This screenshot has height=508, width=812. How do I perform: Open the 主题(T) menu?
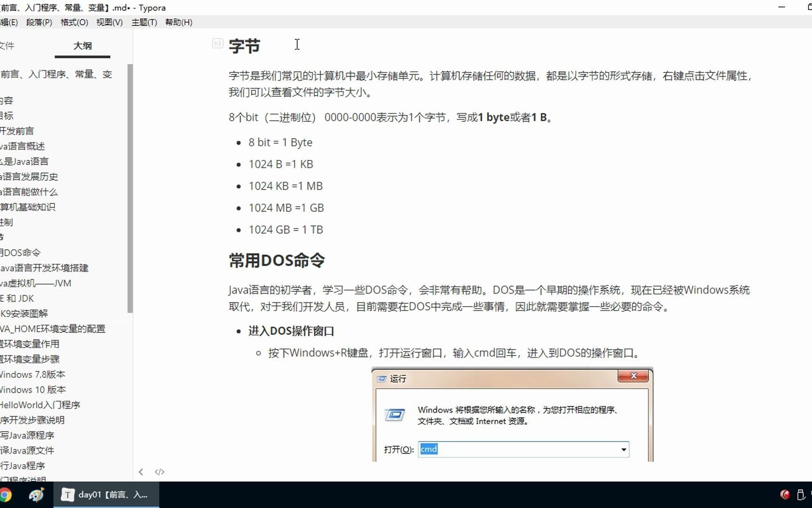pyautogui.click(x=144, y=22)
